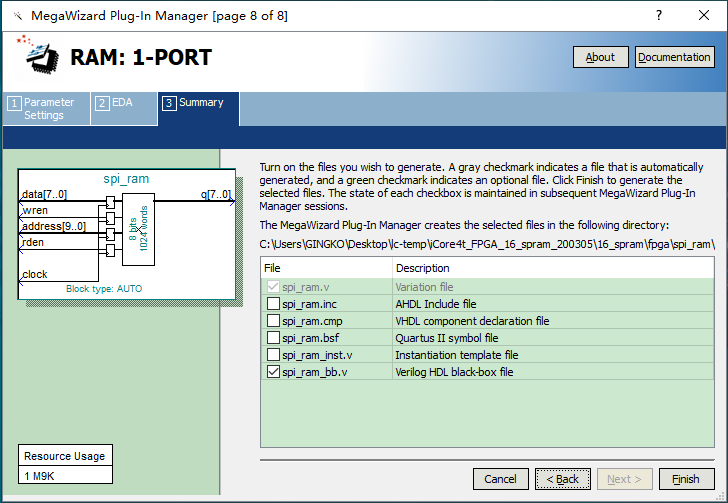Click the MegaWizard title bar icon
Viewport: 728px width, 503px height.
click(14, 16)
